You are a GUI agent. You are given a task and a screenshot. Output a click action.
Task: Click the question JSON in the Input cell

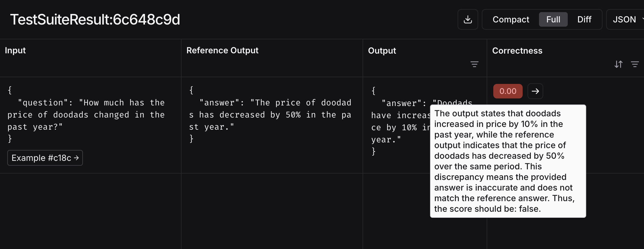click(x=86, y=115)
